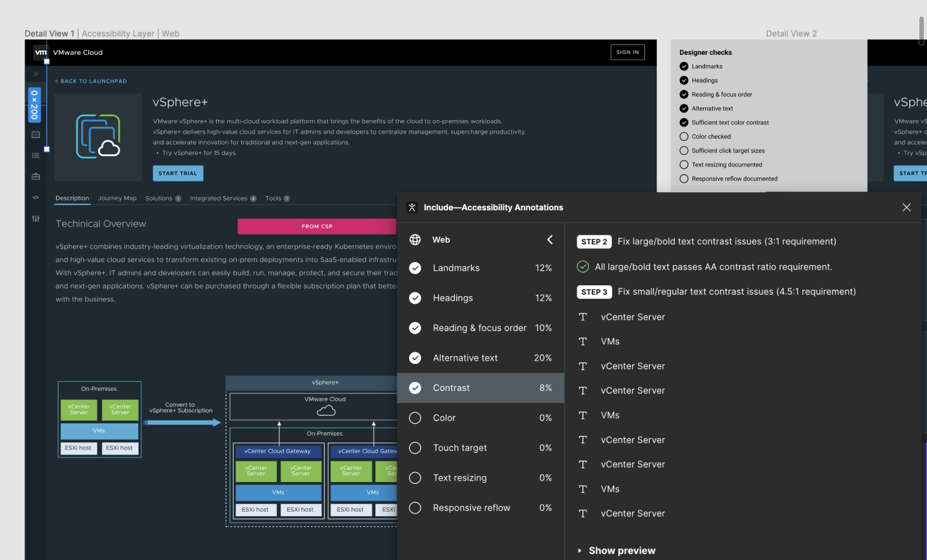Click the START TRIAL button under vSphere+

click(x=178, y=174)
